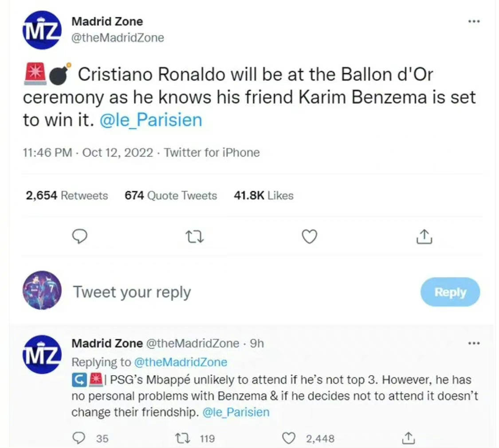Like the reply tweet with 2,448 likes
Viewport: 499px width, 448px height.
[289, 438]
